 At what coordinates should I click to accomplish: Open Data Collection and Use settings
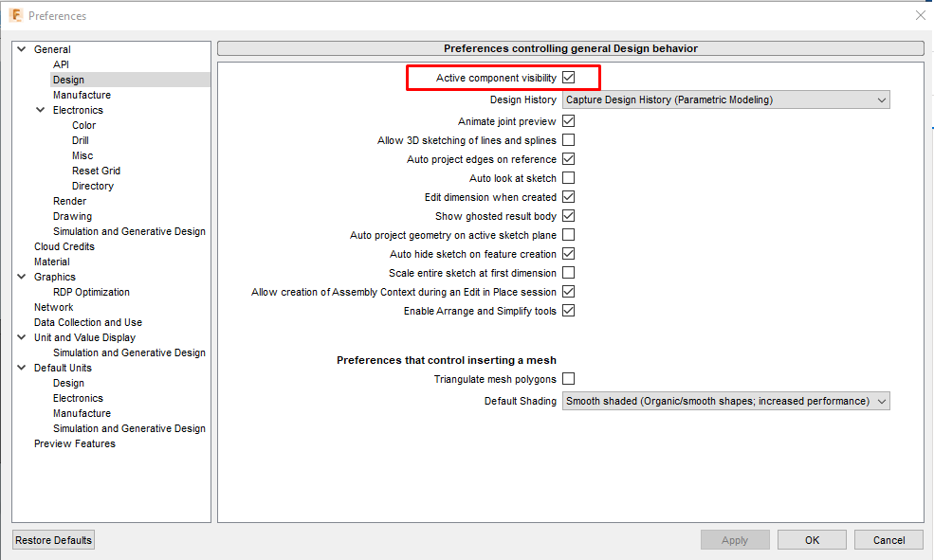pyautogui.click(x=88, y=321)
